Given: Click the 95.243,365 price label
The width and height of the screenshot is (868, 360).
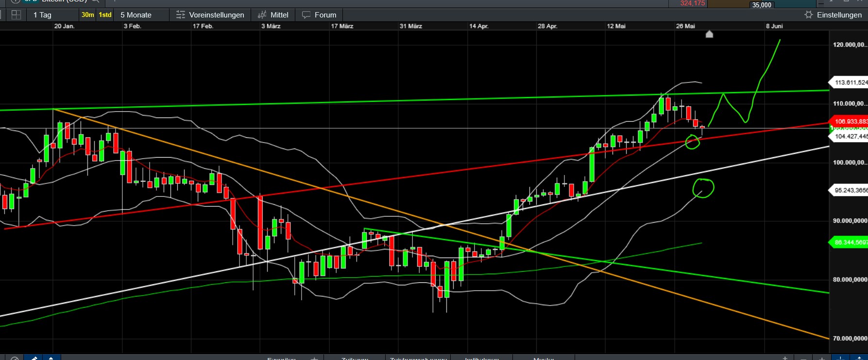Looking at the screenshot, I should tap(849, 190).
